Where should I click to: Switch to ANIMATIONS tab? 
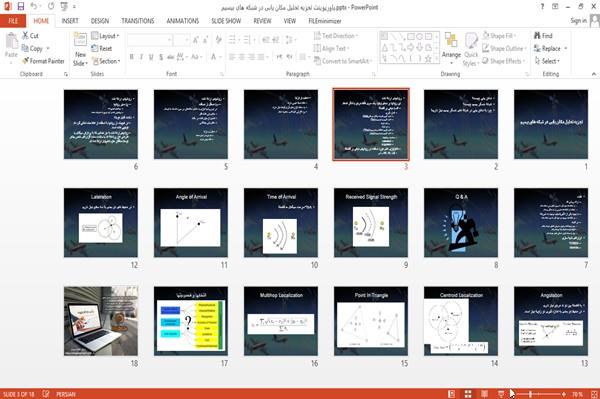pos(183,21)
